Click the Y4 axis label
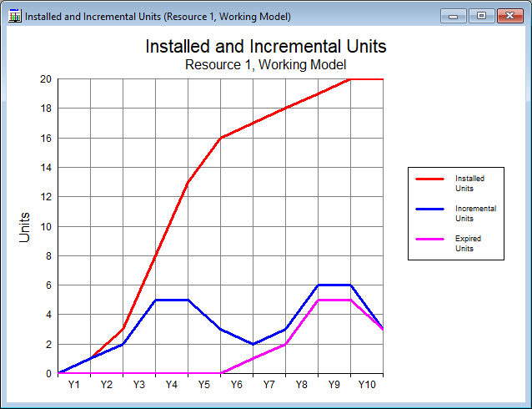The image size is (532, 409). [171, 385]
